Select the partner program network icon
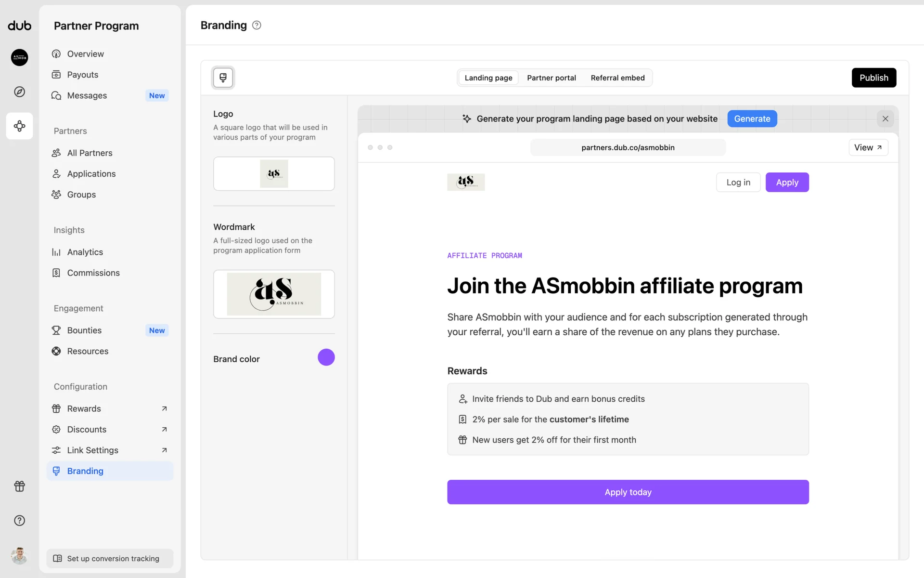Screen dimensions: 924x578 (19, 126)
